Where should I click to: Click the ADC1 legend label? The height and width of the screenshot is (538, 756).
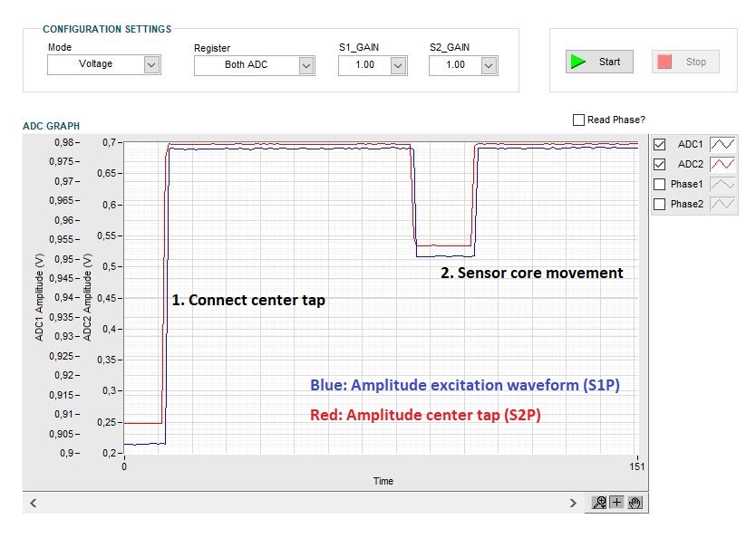(690, 144)
